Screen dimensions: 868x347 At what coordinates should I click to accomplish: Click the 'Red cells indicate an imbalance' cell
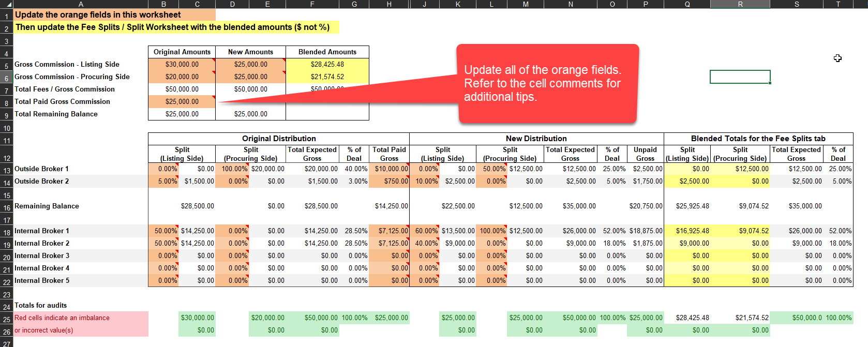(81, 318)
